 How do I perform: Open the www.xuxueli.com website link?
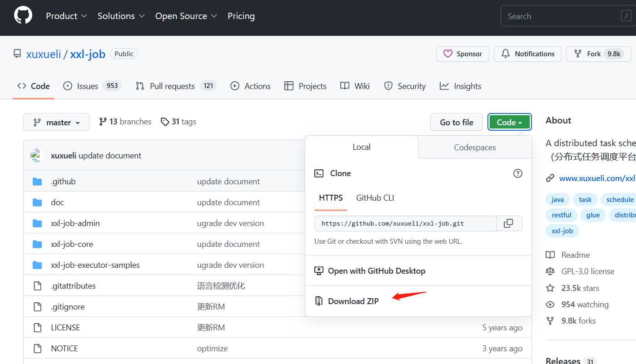[x=597, y=178]
